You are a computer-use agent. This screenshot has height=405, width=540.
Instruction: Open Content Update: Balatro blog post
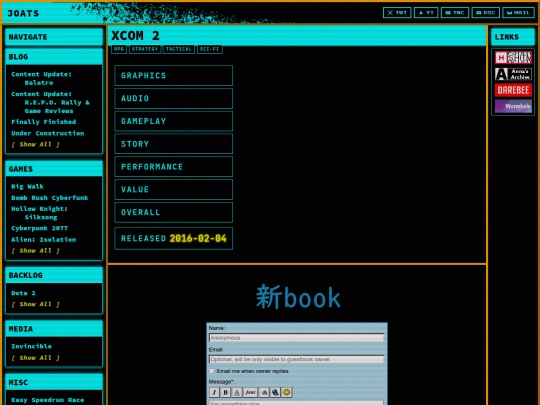(41, 78)
